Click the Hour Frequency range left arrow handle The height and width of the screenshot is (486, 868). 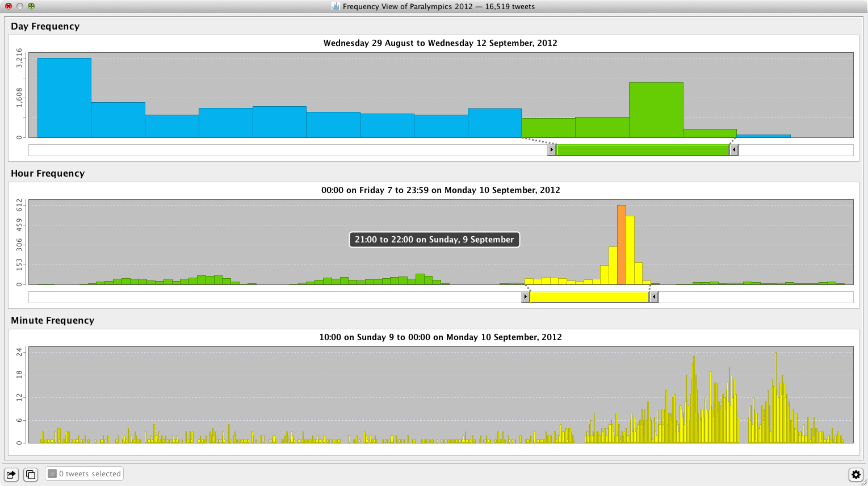(x=526, y=297)
